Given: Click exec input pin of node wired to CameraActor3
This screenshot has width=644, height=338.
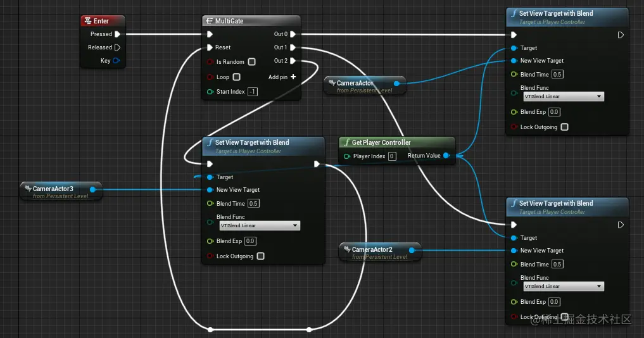Looking at the screenshot, I should (210, 164).
